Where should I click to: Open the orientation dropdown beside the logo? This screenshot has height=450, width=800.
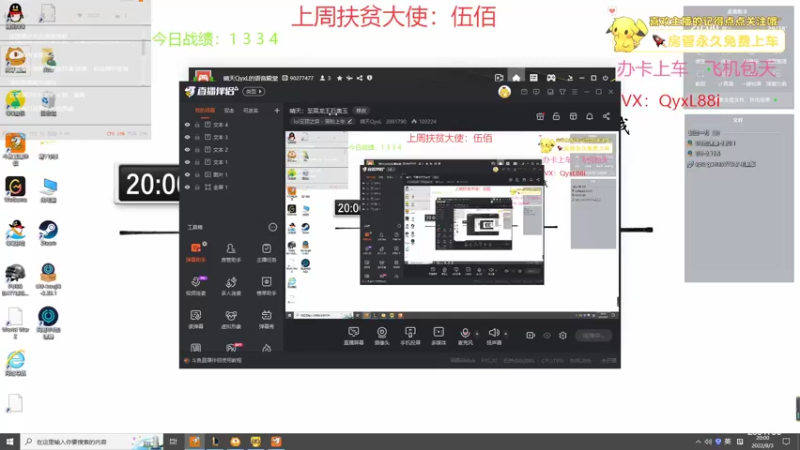[253, 92]
